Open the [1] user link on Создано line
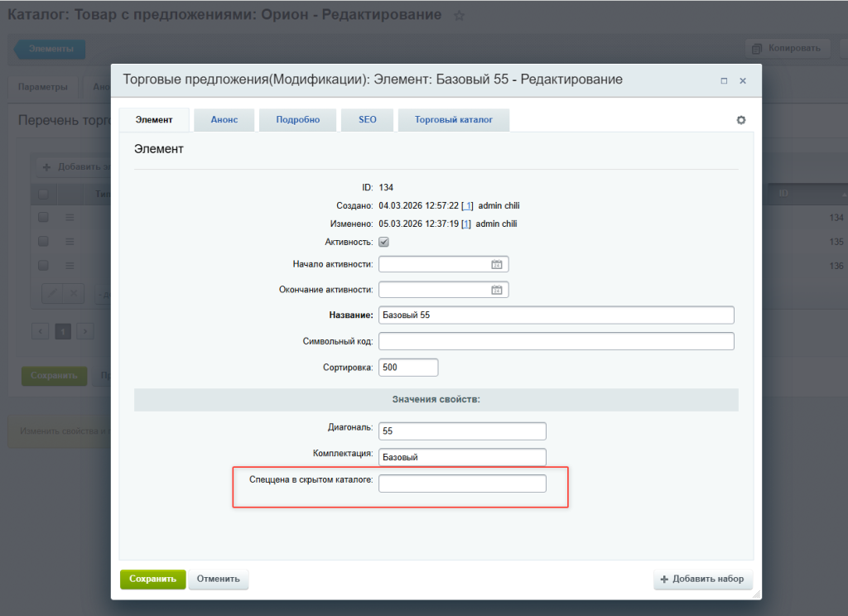The width and height of the screenshot is (848, 616). coord(467,205)
